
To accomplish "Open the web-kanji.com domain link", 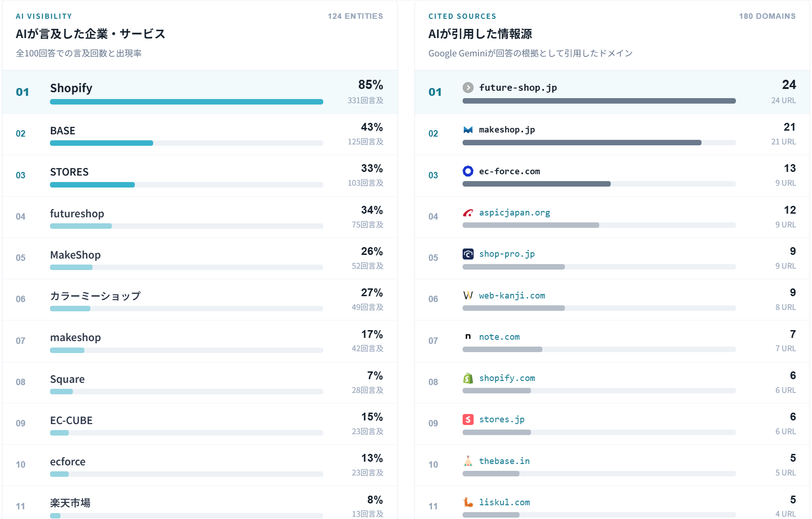I will [x=512, y=296].
